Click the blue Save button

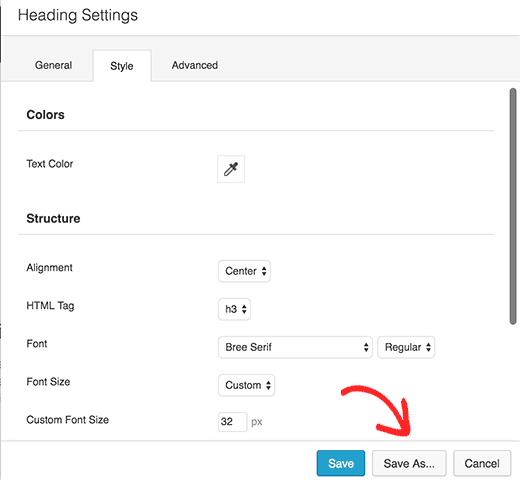341,463
